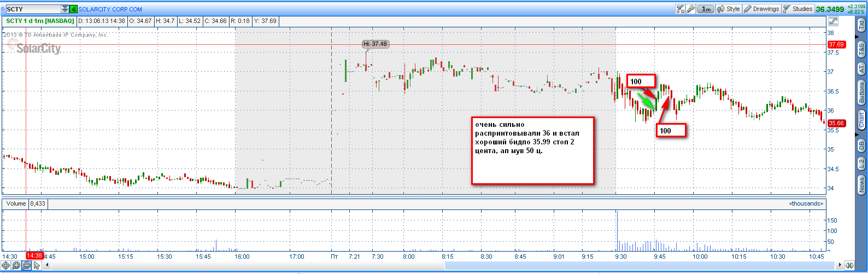868x274 pixels.
Task: Click the Y: 37.69 value
Action: coord(265,21)
